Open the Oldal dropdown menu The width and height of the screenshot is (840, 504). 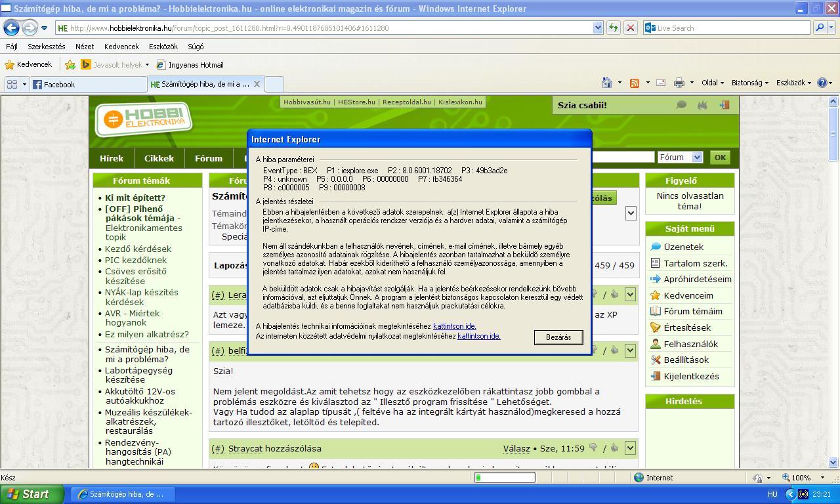tap(713, 83)
